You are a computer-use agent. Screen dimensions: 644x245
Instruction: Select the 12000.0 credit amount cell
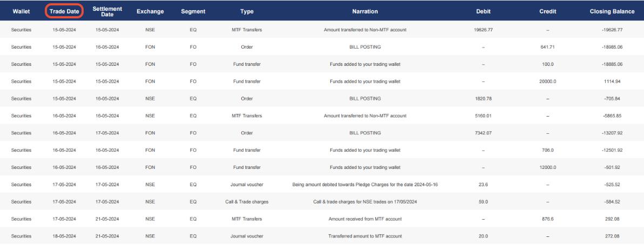tap(548, 167)
